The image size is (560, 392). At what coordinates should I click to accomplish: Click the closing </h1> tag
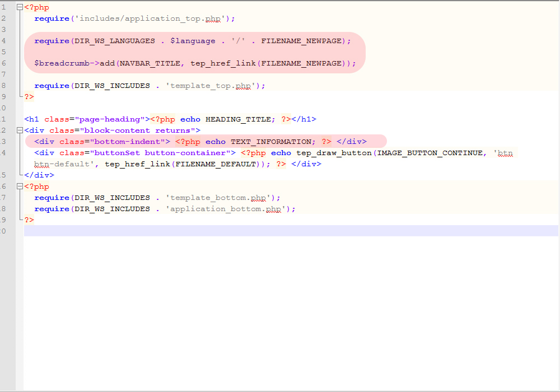(x=304, y=119)
